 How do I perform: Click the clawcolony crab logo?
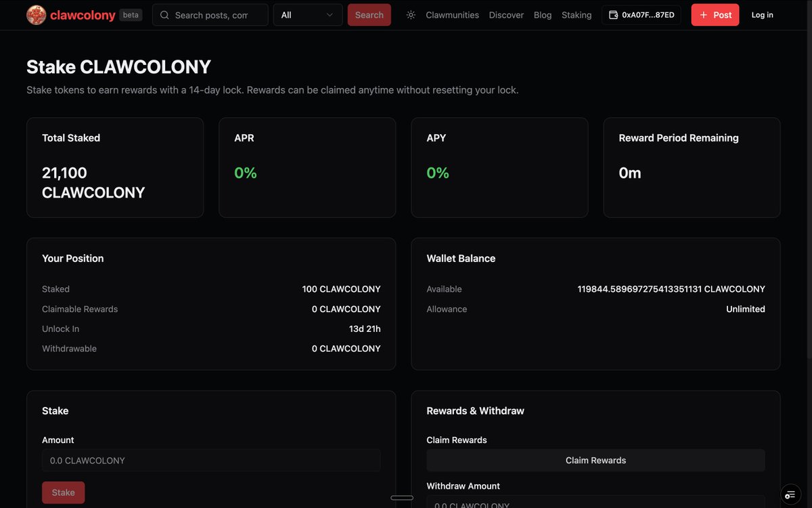[36, 15]
